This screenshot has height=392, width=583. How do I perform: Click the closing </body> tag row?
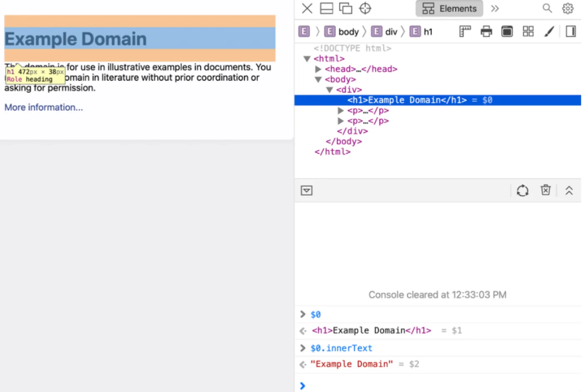pyautogui.click(x=344, y=141)
